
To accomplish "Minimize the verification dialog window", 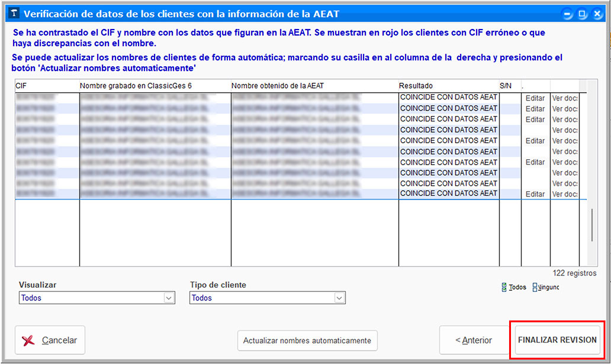I will (568, 14).
